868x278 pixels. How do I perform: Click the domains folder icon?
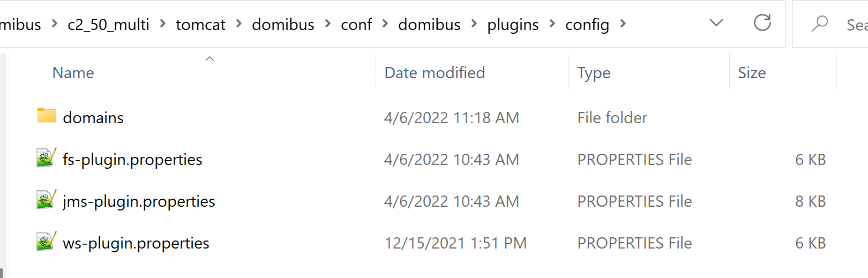[46, 116]
